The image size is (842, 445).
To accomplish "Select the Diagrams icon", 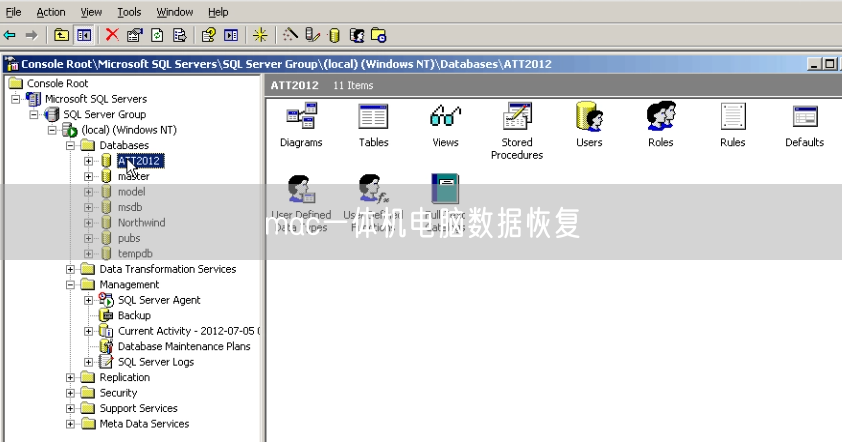I will click(301, 118).
